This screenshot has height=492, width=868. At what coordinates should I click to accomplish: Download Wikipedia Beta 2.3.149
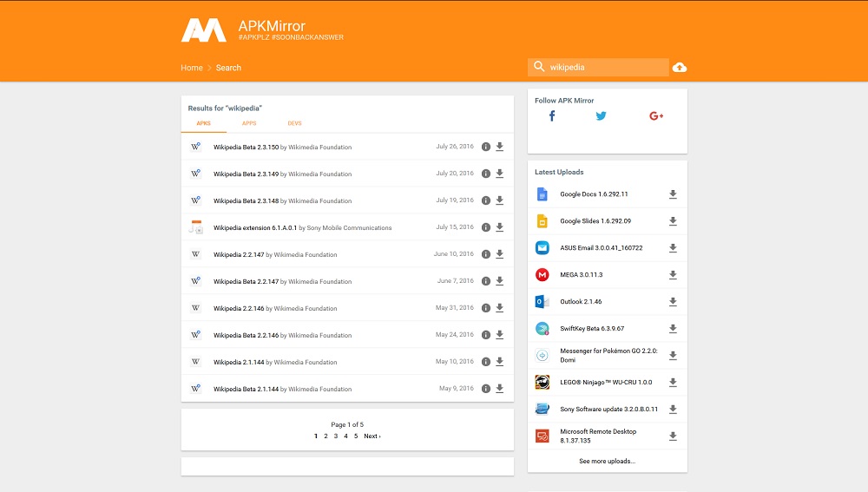[499, 174]
